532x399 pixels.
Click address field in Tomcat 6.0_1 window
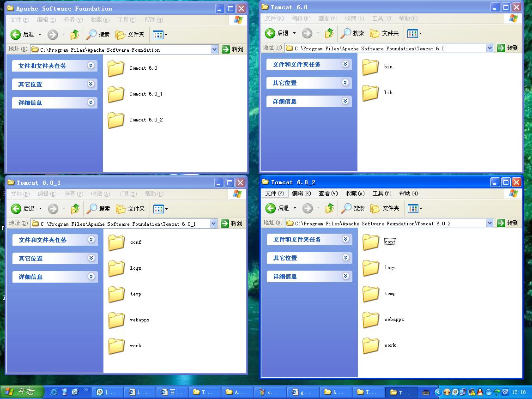[124, 224]
